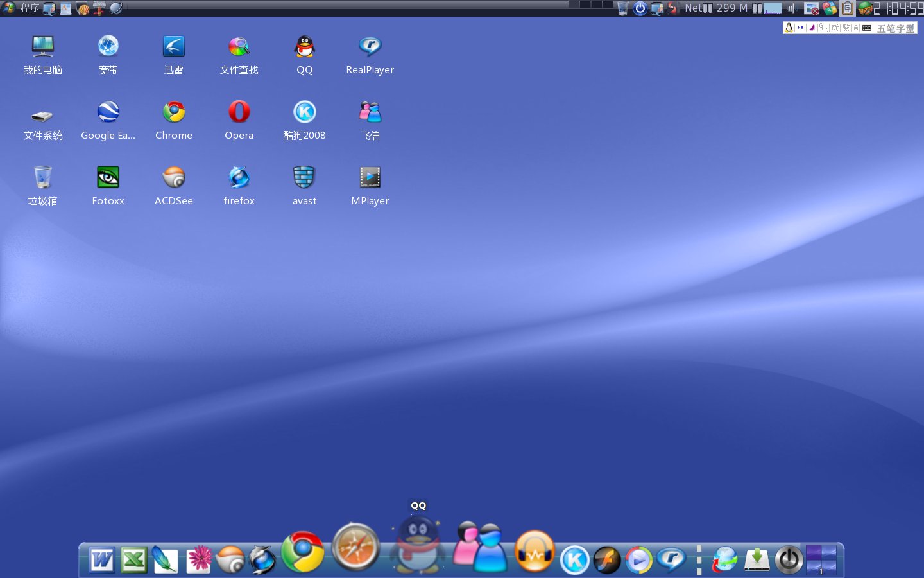The width and height of the screenshot is (924, 578).
Task: Open the text editor launcher in top panel
Action: tap(66, 8)
